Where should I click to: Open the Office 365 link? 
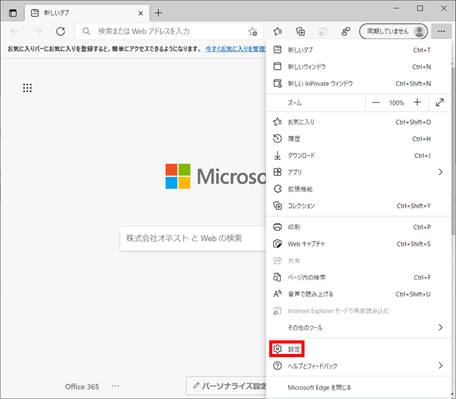(x=82, y=387)
